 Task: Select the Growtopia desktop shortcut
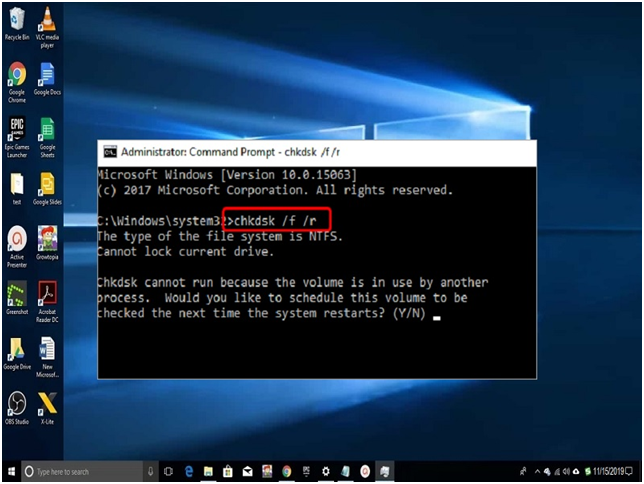pos(47,243)
